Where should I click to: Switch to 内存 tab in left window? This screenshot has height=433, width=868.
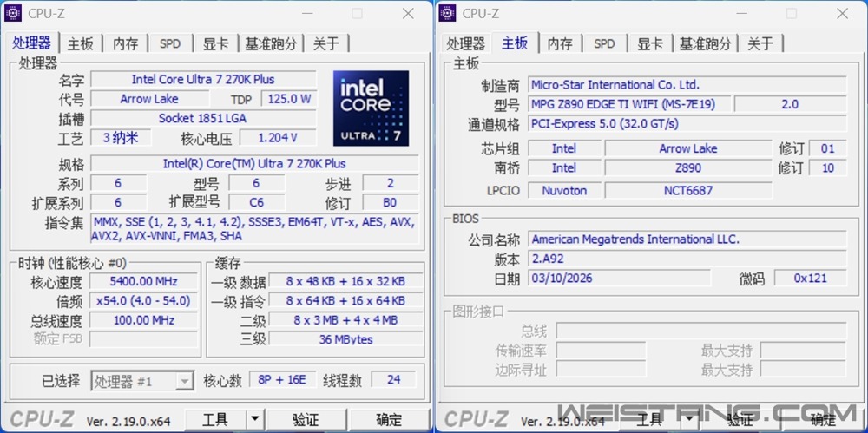click(x=126, y=43)
